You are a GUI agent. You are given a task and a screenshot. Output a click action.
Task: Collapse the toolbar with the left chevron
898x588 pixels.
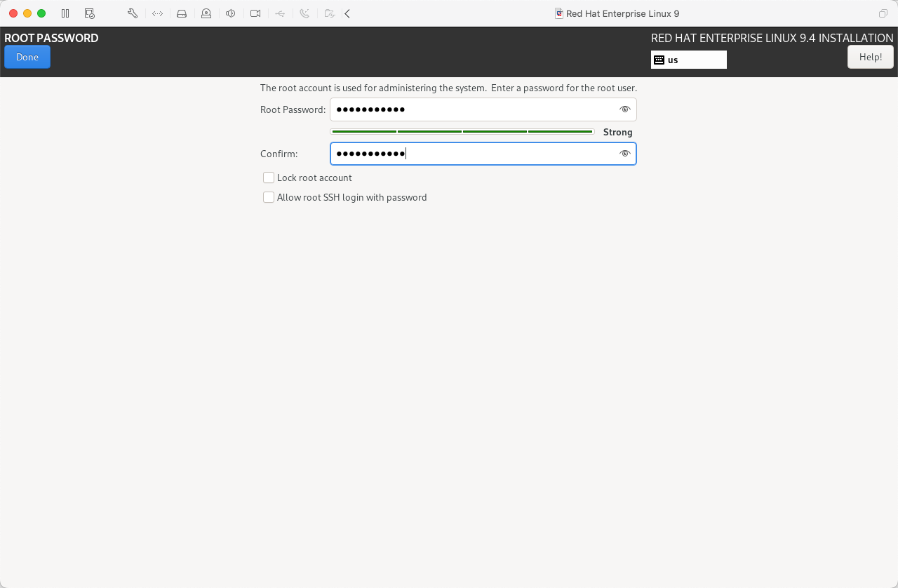(x=347, y=13)
